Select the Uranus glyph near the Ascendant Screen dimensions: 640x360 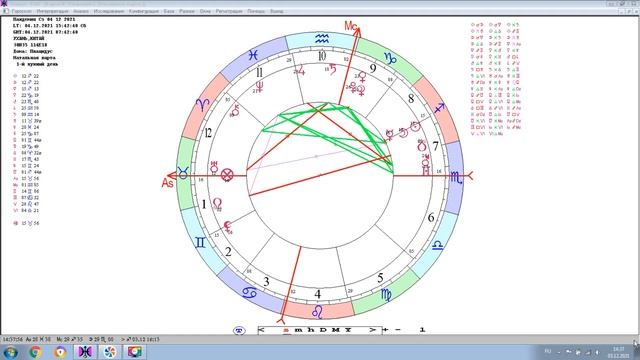pyautogui.click(x=214, y=168)
